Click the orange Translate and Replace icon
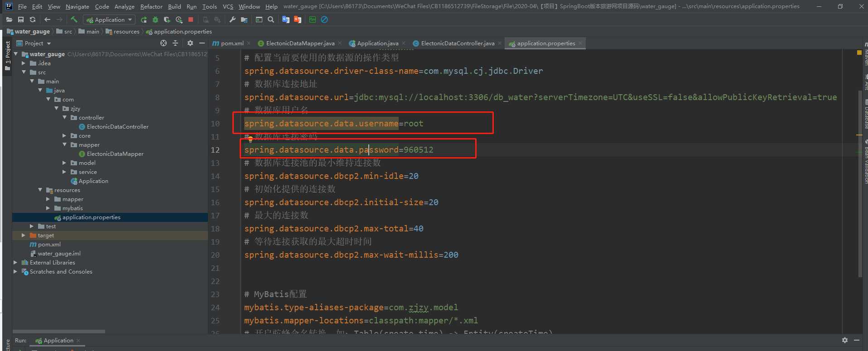This screenshot has width=868, height=351. (298, 19)
